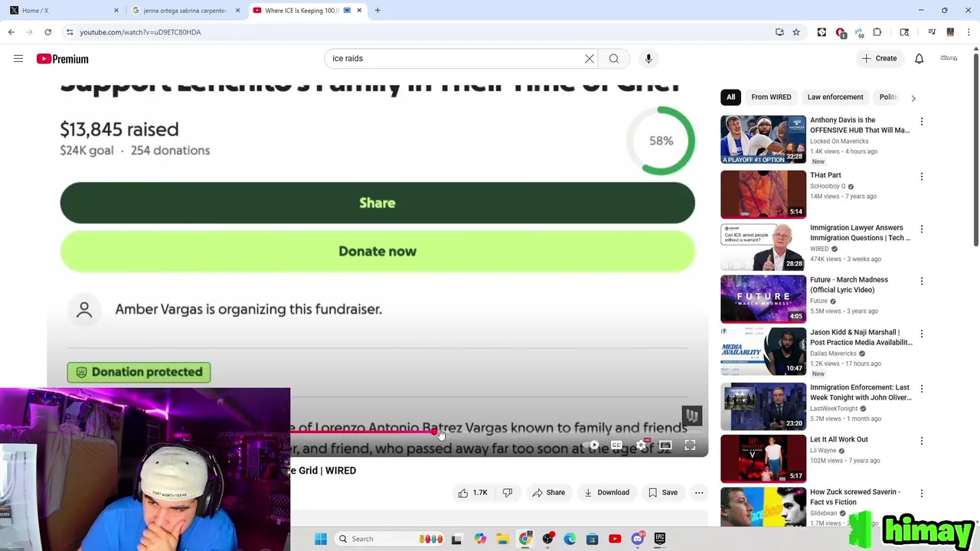Open options menu for 'THat Part' video
Viewport: 980px width, 551px height.
click(922, 177)
